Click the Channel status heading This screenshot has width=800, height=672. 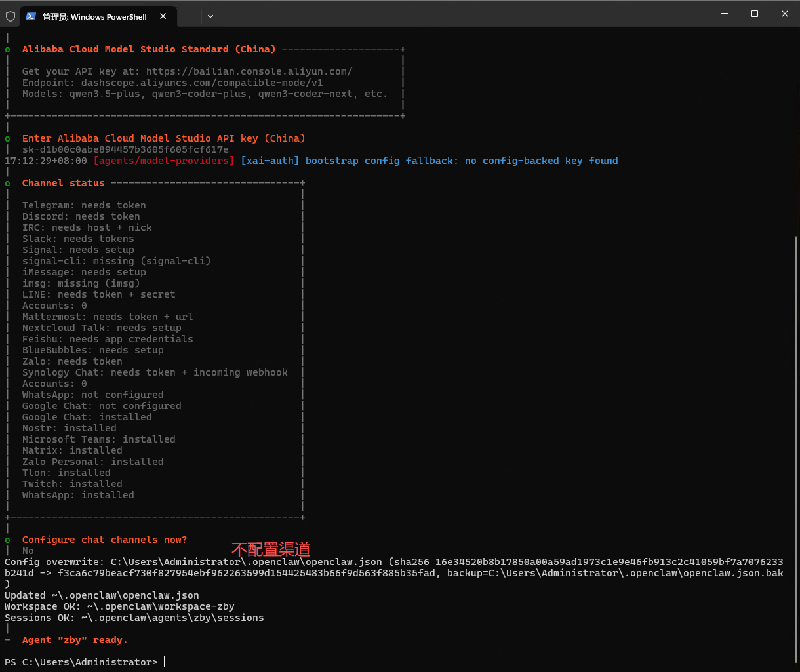click(x=63, y=183)
